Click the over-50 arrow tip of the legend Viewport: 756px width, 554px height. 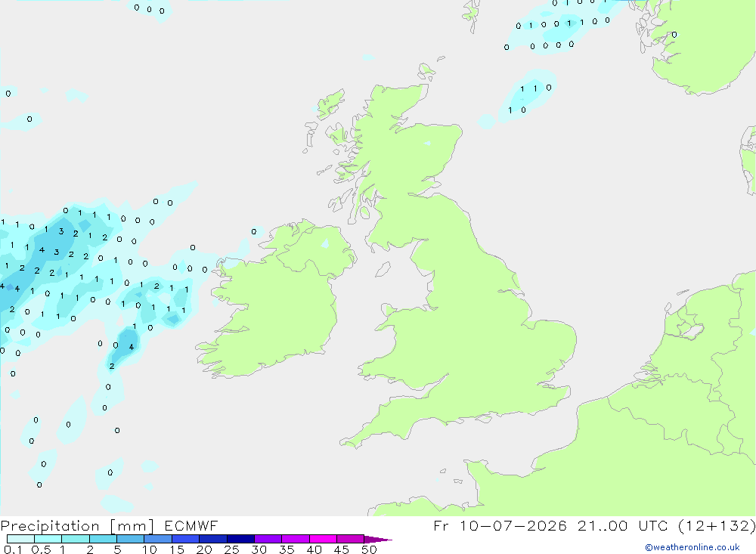[379, 540]
